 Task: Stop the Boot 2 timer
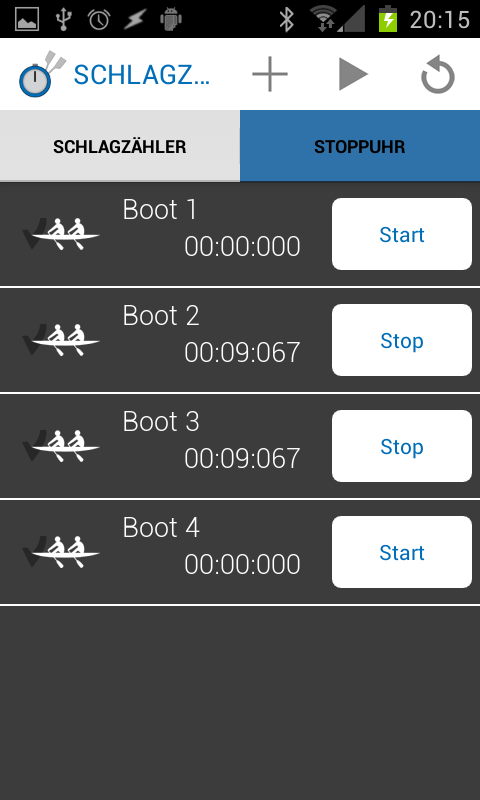tap(402, 340)
